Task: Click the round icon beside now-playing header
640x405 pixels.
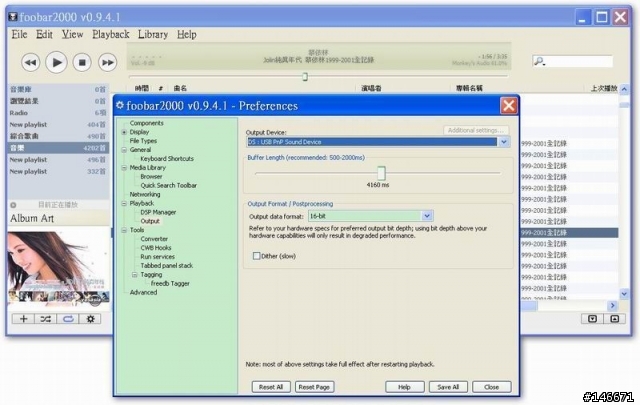Action: point(13,205)
